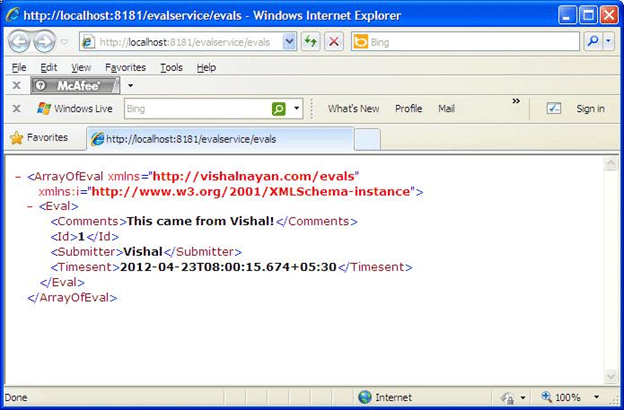Click the checkmark icon beside Sign in
Viewport: 624px width, 410px height.
[x=554, y=108]
